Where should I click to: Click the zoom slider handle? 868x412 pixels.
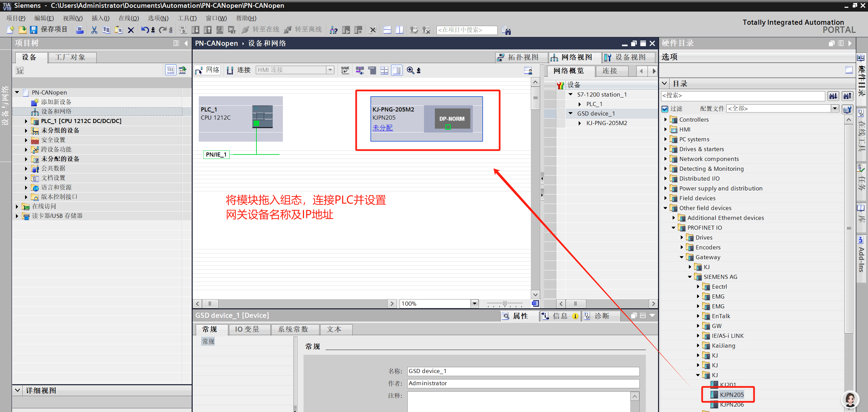[505, 304]
